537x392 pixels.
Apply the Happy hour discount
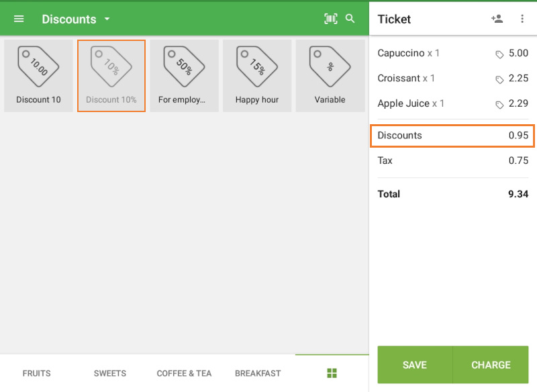tap(257, 74)
